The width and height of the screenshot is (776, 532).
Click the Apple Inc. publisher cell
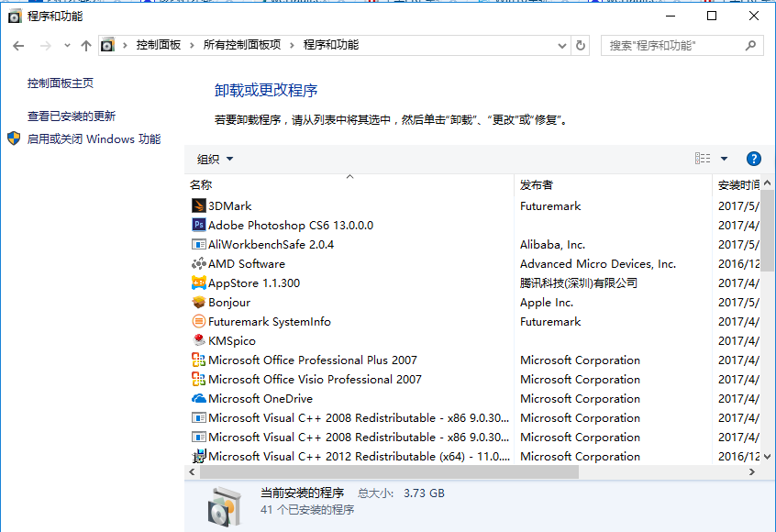pyautogui.click(x=547, y=303)
